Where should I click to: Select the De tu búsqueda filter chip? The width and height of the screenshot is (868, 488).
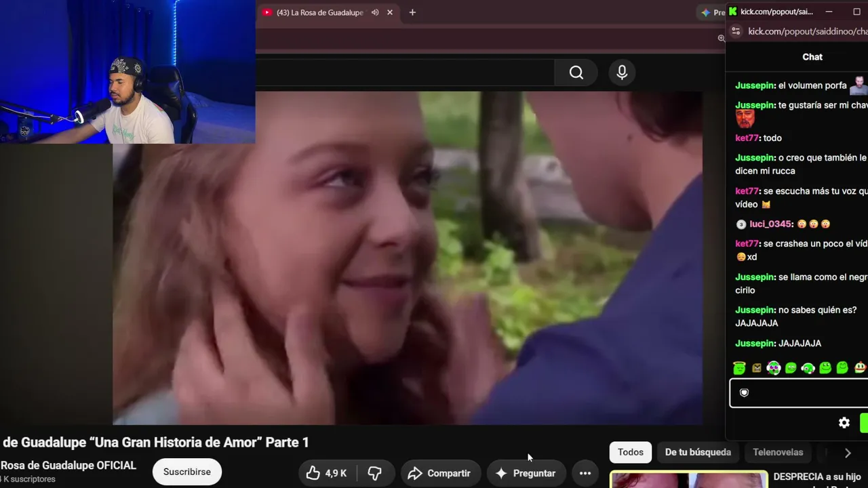click(698, 452)
